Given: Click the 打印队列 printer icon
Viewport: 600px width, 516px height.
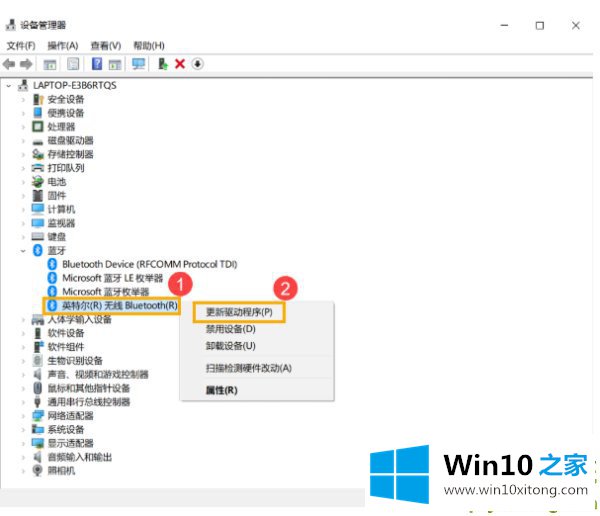Looking at the screenshot, I should pos(38,168).
